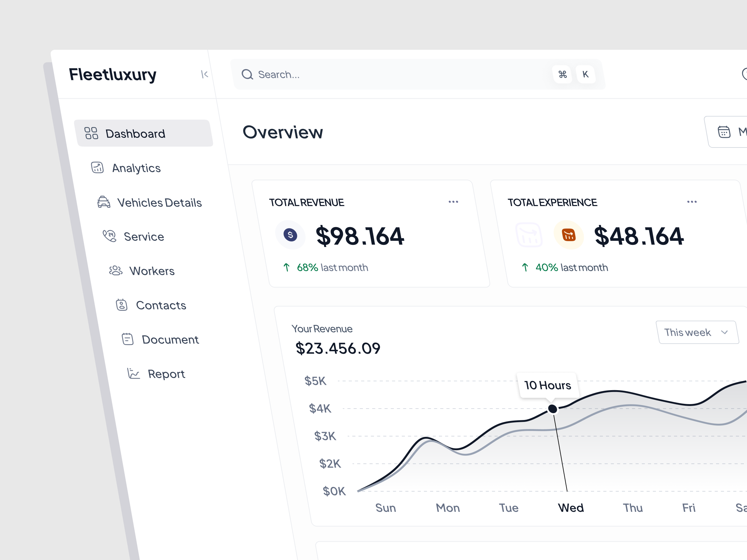Click the Report graph icon
The image size is (747, 560).
pos(134,373)
